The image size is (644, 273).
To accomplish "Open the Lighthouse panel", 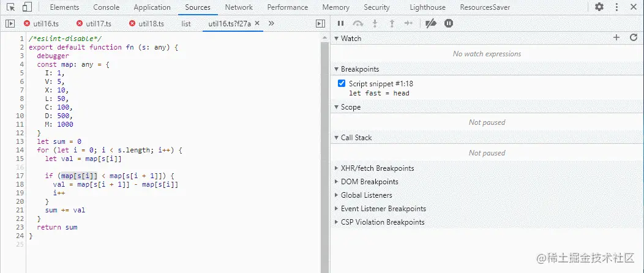I will tap(427, 7).
